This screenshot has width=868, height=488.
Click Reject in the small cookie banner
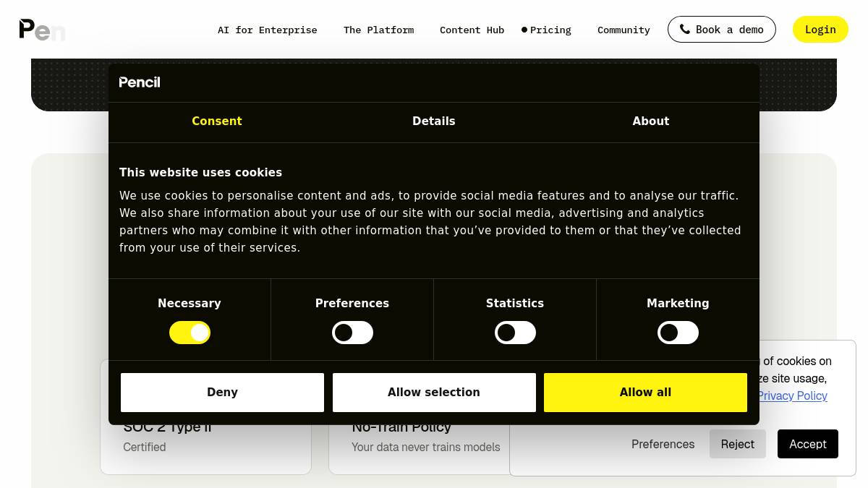(737, 444)
